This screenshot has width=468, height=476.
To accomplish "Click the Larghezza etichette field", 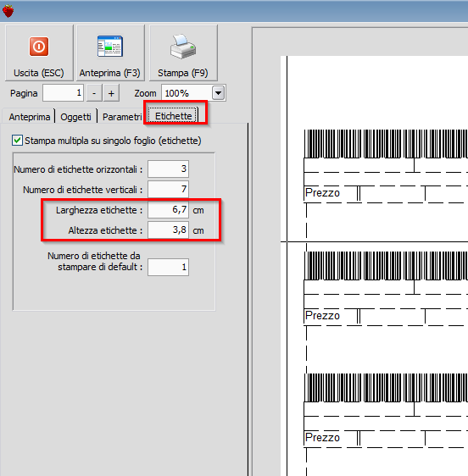I will pos(169,210).
